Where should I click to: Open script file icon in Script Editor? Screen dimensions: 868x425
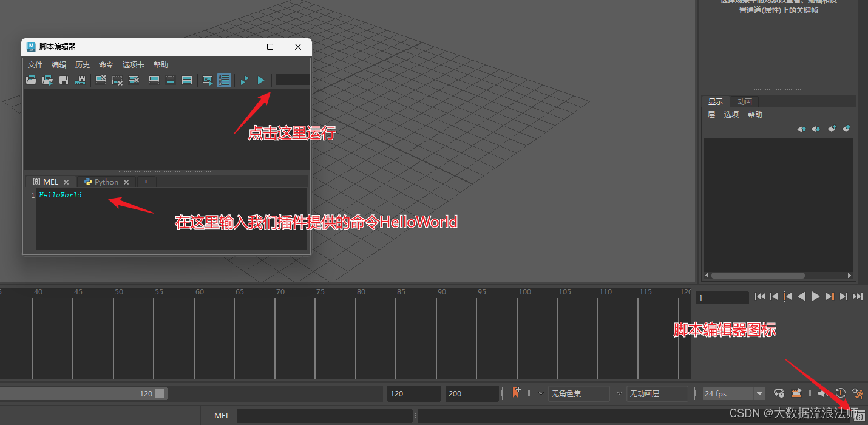[x=31, y=80]
